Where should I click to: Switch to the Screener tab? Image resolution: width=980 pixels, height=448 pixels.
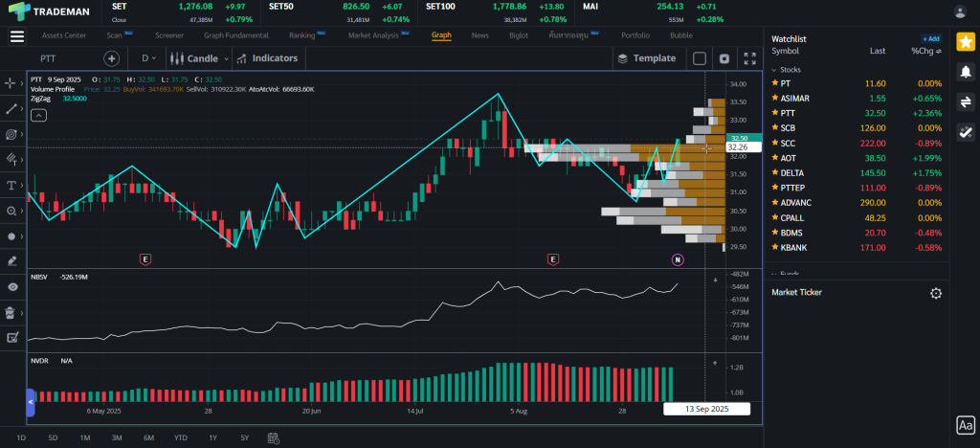[169, 35]
